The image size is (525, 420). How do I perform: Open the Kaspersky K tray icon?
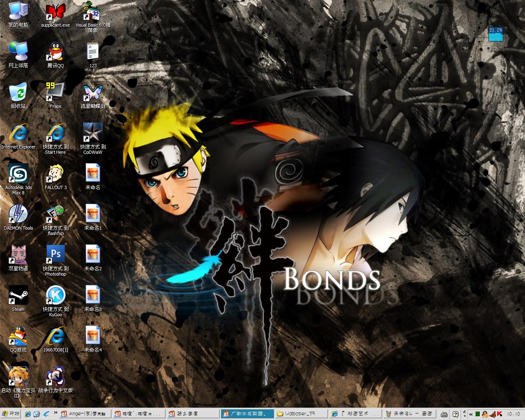(500, 414)
